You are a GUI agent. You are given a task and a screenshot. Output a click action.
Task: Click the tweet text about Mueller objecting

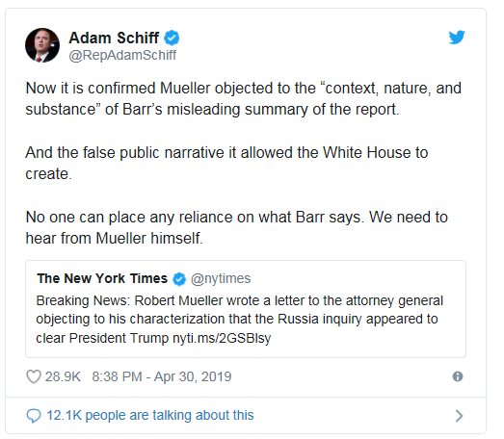click(x=243, y=98)
